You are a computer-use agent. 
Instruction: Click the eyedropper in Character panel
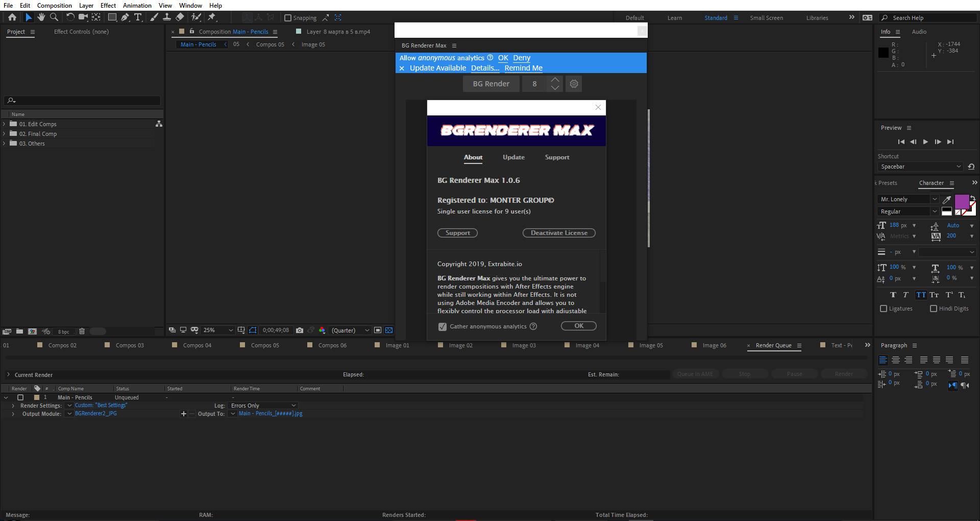click(x=947, y=199)
